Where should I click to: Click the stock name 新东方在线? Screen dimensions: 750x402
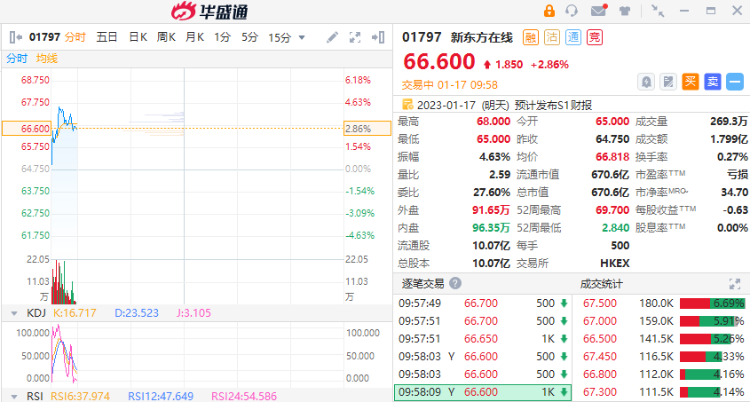(x=481, y=37)
